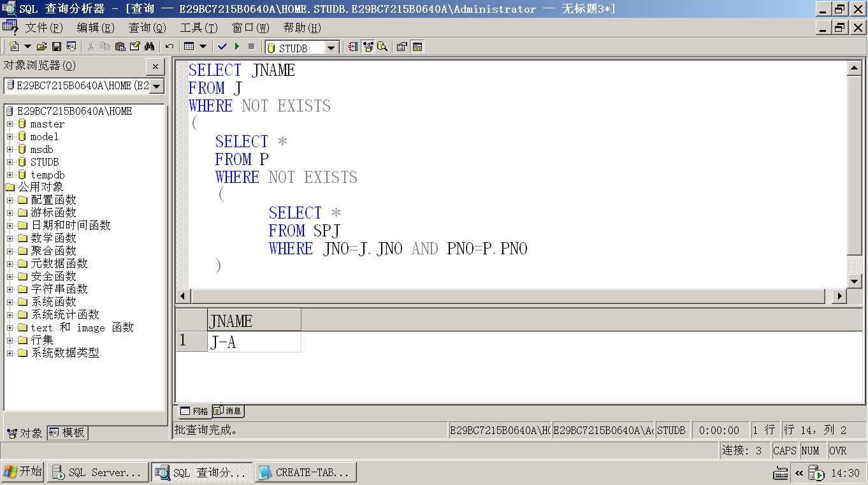Switch to CREATE-TAB... taskbar button

click(306, 472)
